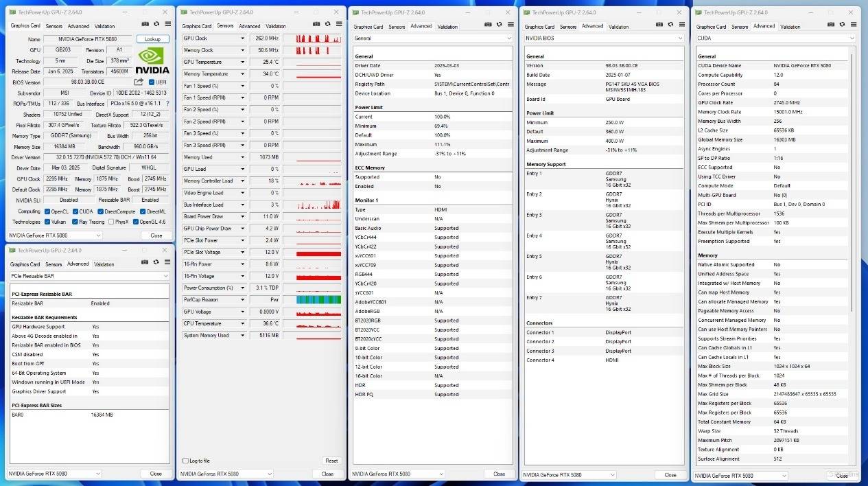
Task: Open the GPU Temperature sensor dropdown arrow
Action: coord(242,62)
